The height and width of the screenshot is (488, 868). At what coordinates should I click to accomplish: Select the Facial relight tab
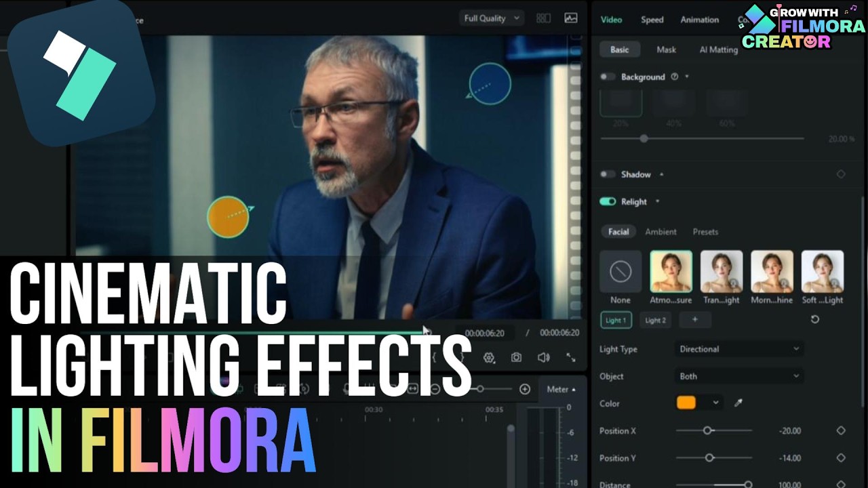[618, 232]
